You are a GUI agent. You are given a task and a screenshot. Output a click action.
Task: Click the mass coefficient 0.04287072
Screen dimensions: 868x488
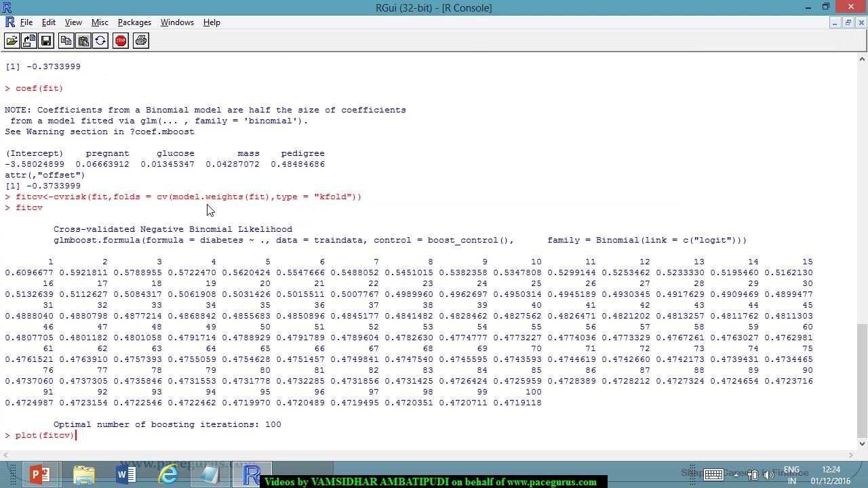pyautogui.click(x=233, y=164)
